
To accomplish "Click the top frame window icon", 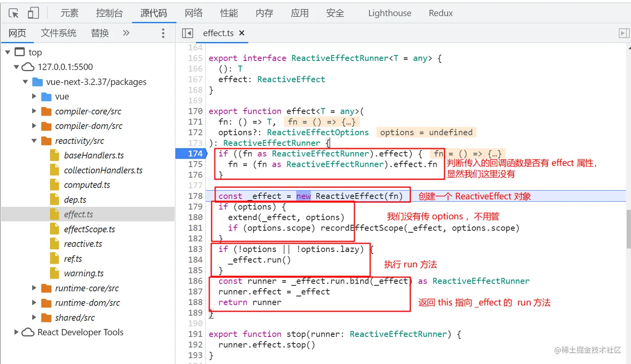I will [20, 52].
